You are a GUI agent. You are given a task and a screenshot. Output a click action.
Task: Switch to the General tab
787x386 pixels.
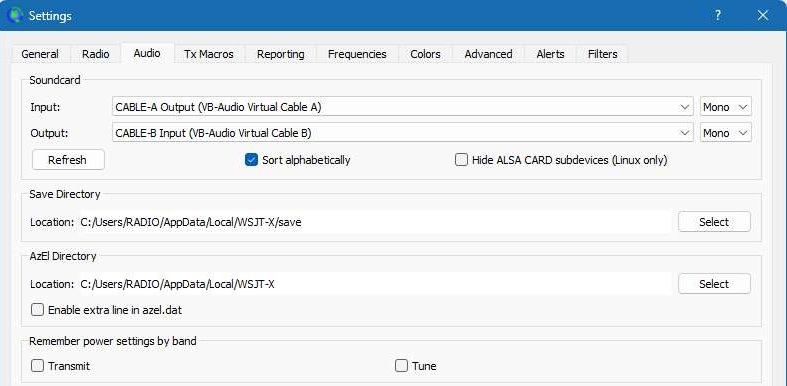pyautogui.click(x=40, y=54)
